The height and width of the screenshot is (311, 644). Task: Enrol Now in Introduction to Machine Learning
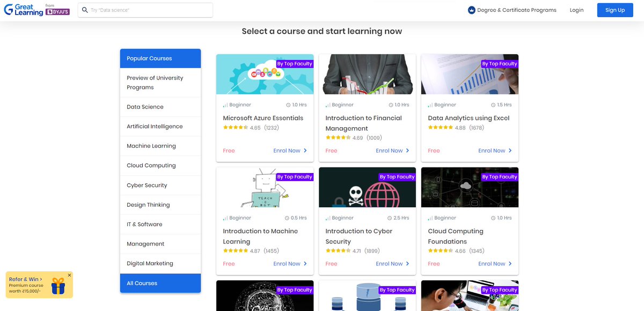tap(290, 264)
